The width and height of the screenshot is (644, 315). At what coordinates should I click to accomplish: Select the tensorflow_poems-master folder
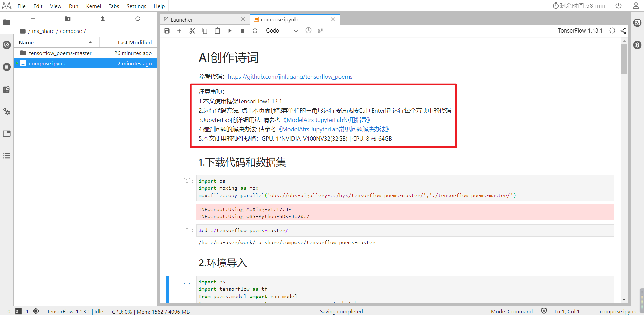[85, 53]
